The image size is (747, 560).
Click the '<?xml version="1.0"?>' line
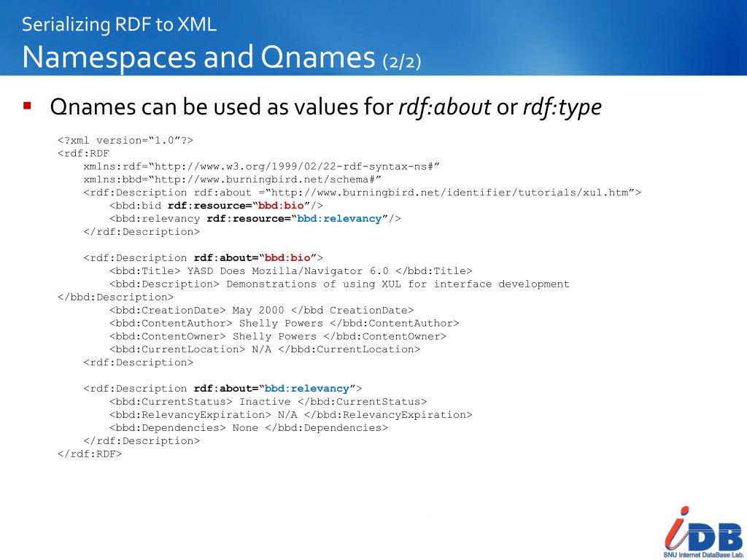point(125,140)
